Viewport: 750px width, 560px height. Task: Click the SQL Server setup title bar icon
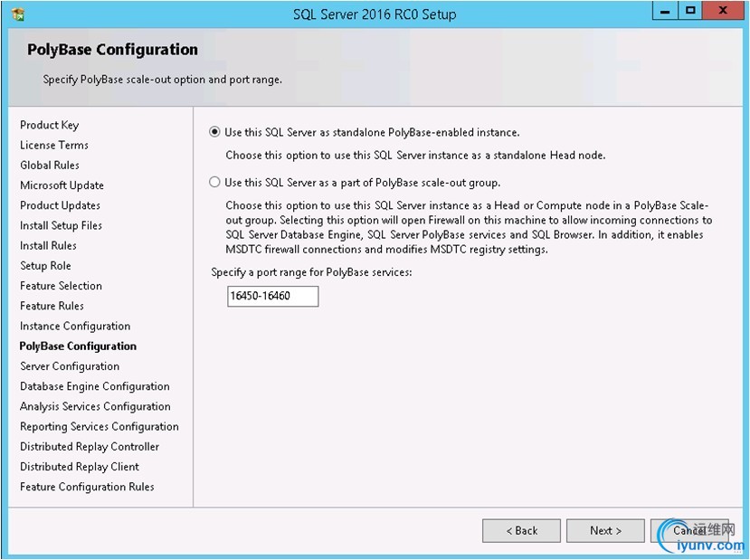pyautogui.click(x=18, y=14)
